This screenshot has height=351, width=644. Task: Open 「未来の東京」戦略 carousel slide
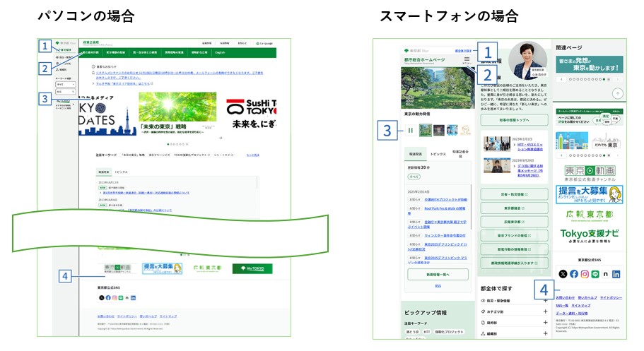click(178, 113)
